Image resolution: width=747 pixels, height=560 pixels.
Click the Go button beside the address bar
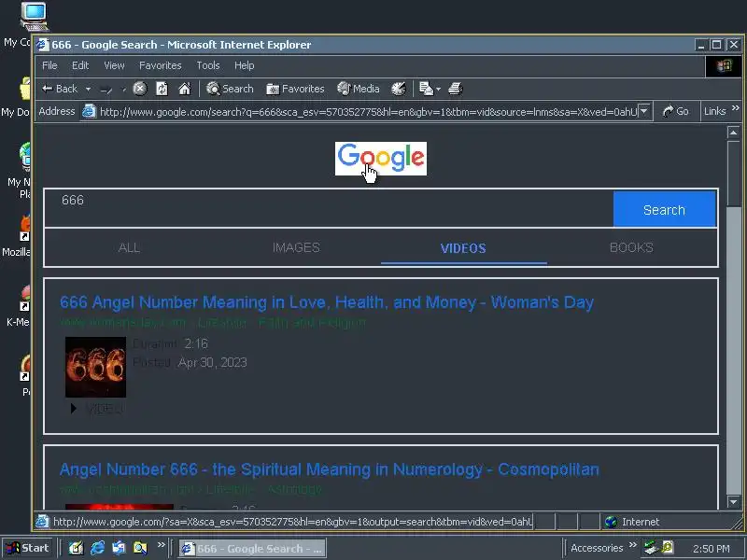click(x=675, y=111)
